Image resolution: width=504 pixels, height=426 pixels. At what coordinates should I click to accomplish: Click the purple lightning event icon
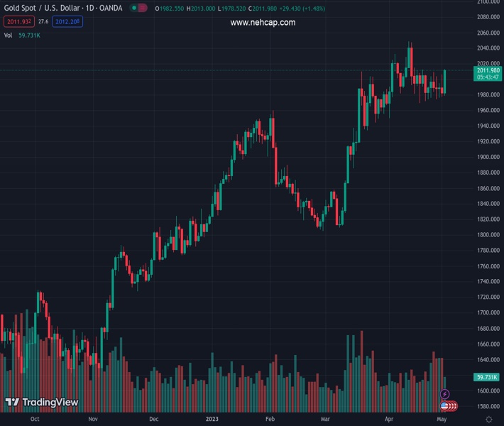[x=445, y=394]
